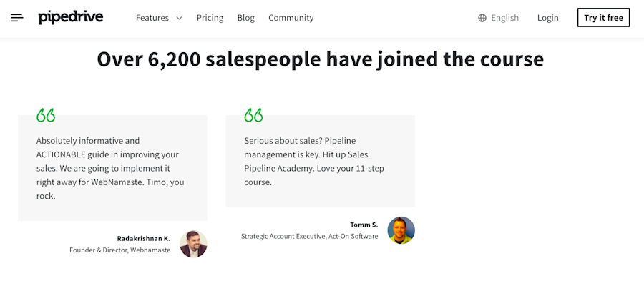
Task: Click Radakrishnan K.'s avatar photo
Action: pos(193,244)
